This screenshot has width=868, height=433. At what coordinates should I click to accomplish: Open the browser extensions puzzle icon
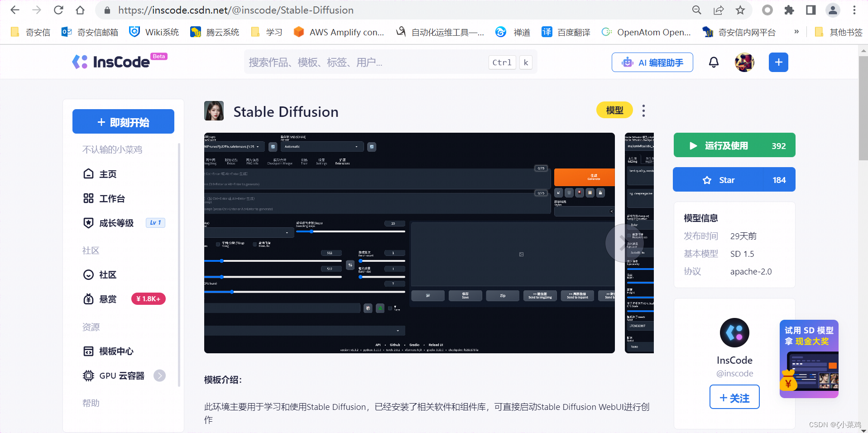click(789, 10)
